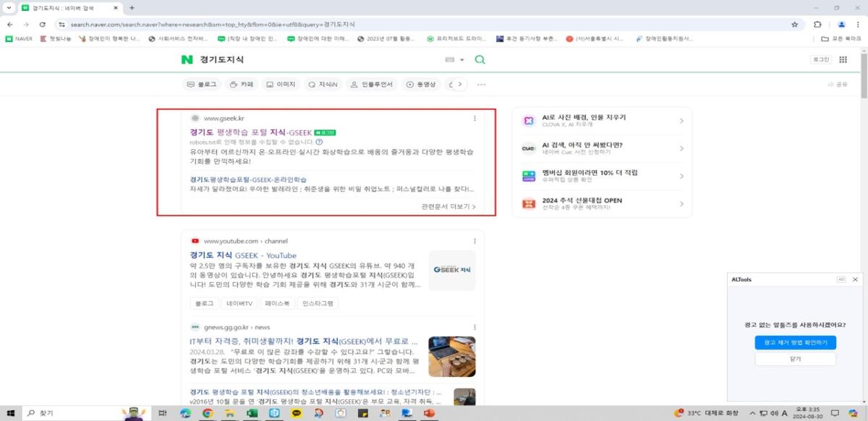Image resolution: width=868 pixels, height=421 pixels.
Task: Bookmark this page with the star icon
Action: [795, 24]
